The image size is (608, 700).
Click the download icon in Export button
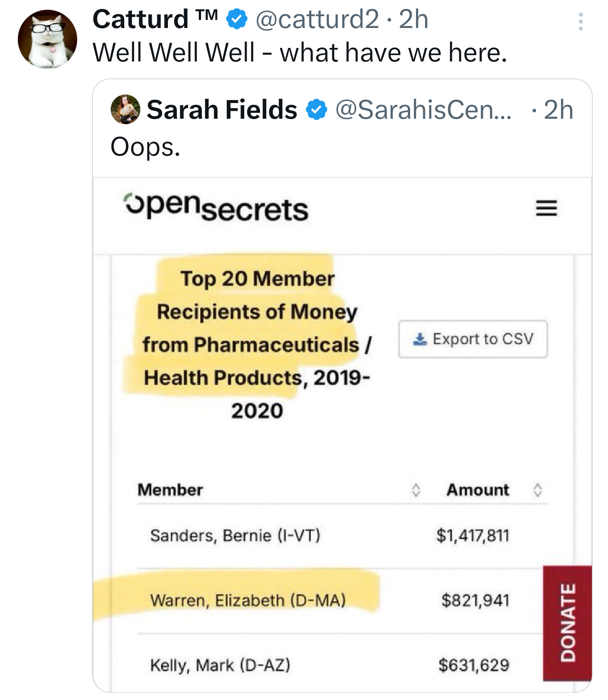tap(420, 339)
